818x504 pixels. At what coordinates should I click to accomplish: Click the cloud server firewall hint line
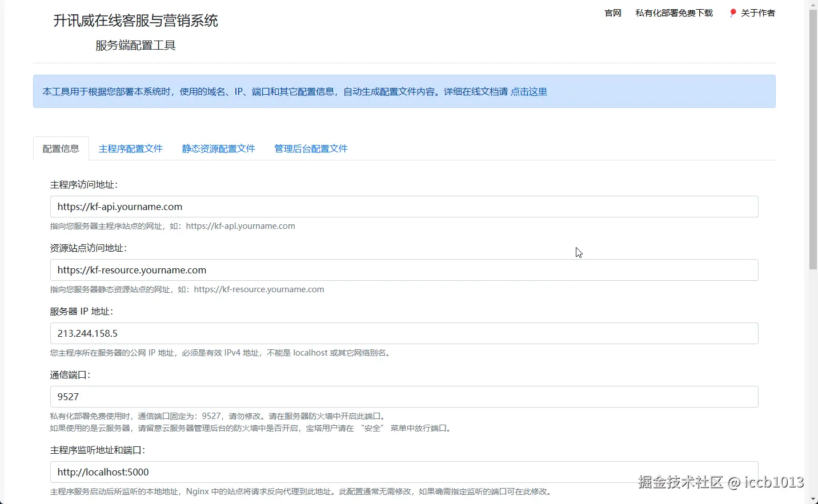(x=252, y=428)
